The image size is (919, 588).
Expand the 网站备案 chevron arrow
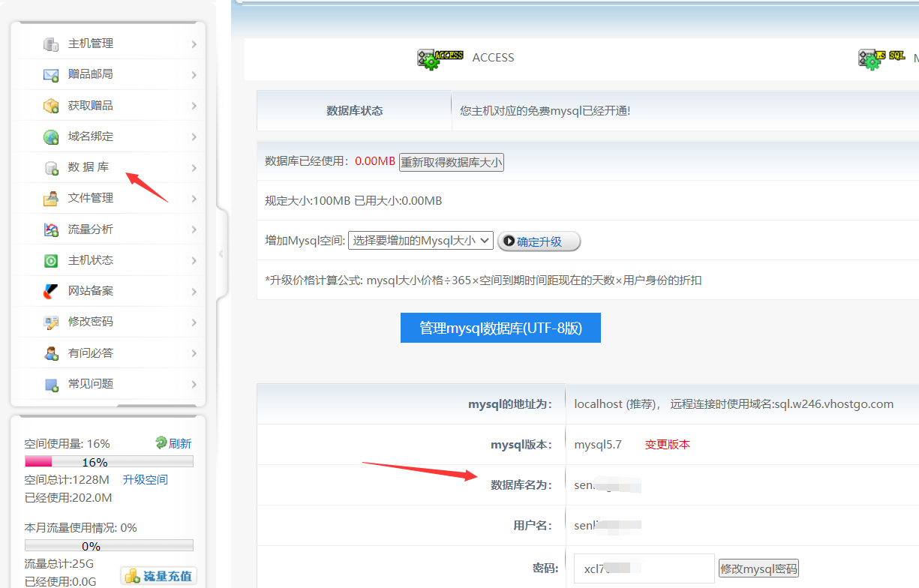(x=194, y=292)
